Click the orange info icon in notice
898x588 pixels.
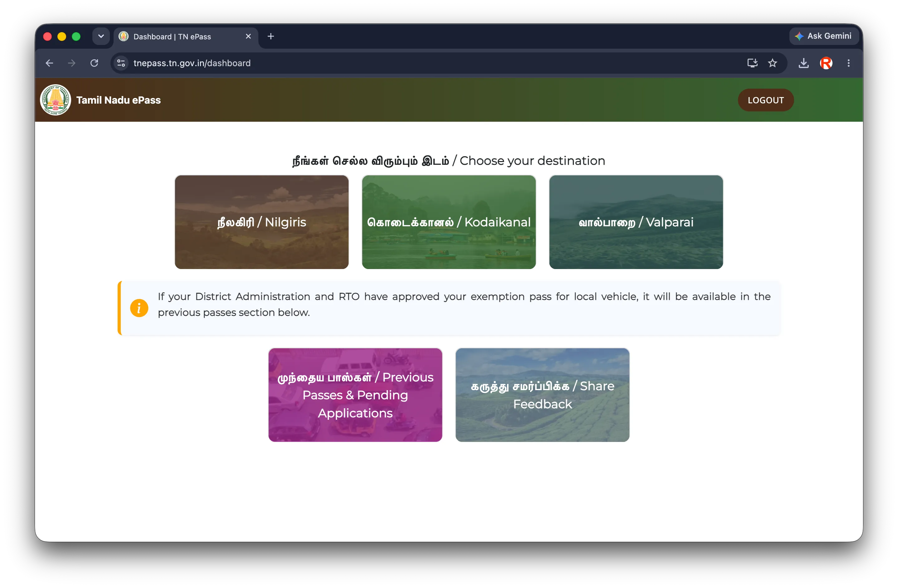point(139,308)
